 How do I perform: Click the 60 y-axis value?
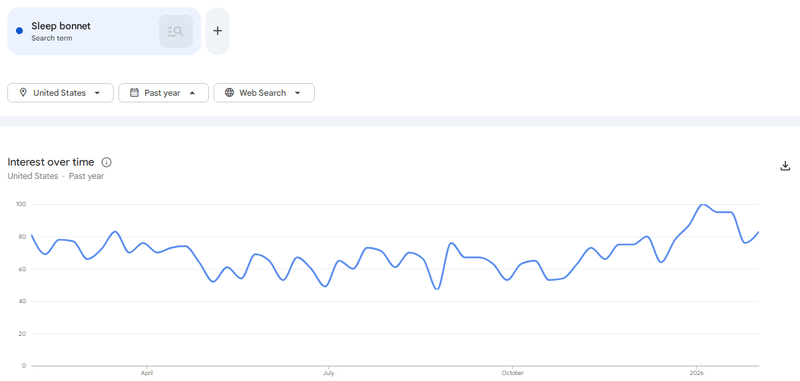[x=22, y=269]
